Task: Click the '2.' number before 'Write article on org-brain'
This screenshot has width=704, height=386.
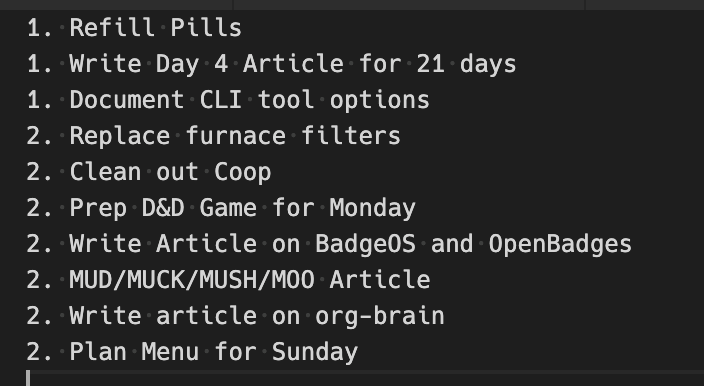Action: point(40,316)
